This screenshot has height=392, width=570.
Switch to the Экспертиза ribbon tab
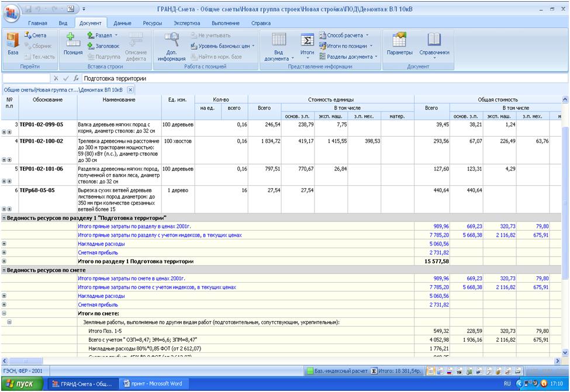(x=186, y=23)
